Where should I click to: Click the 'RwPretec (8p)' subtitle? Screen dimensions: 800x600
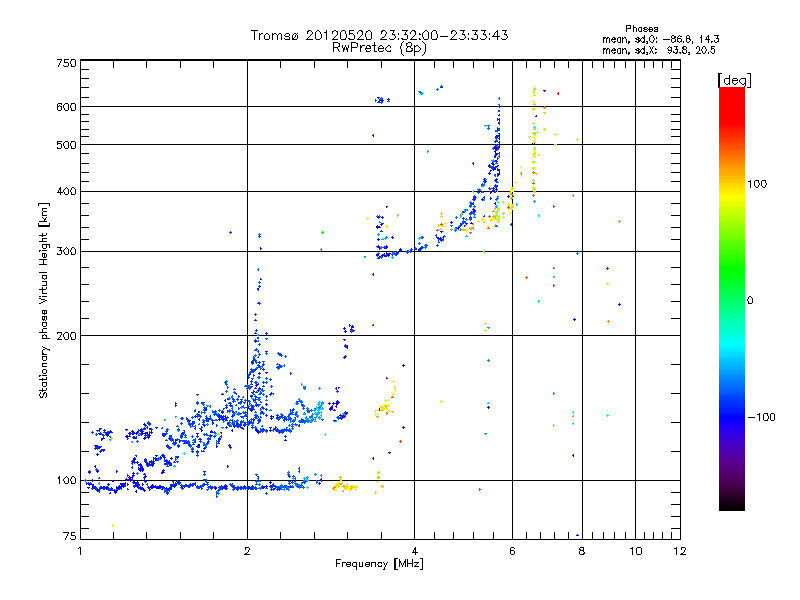pos(379,48)
